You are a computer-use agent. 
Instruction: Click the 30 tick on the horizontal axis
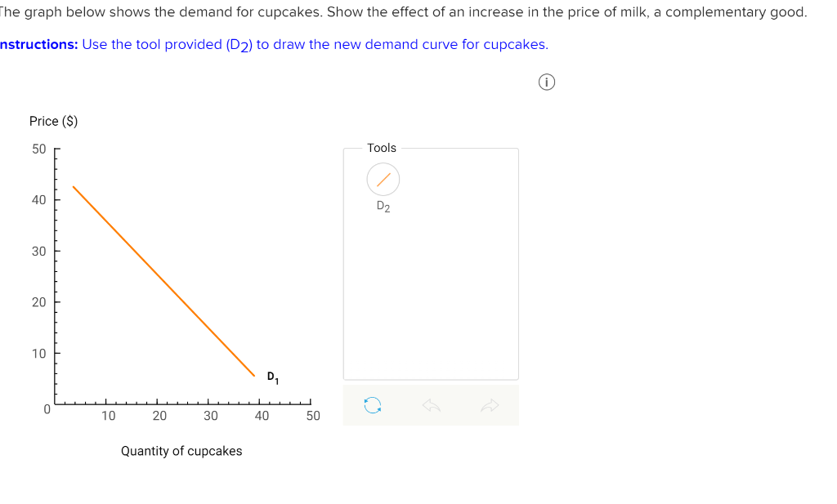pyautogui.click(x=210, y=415)
